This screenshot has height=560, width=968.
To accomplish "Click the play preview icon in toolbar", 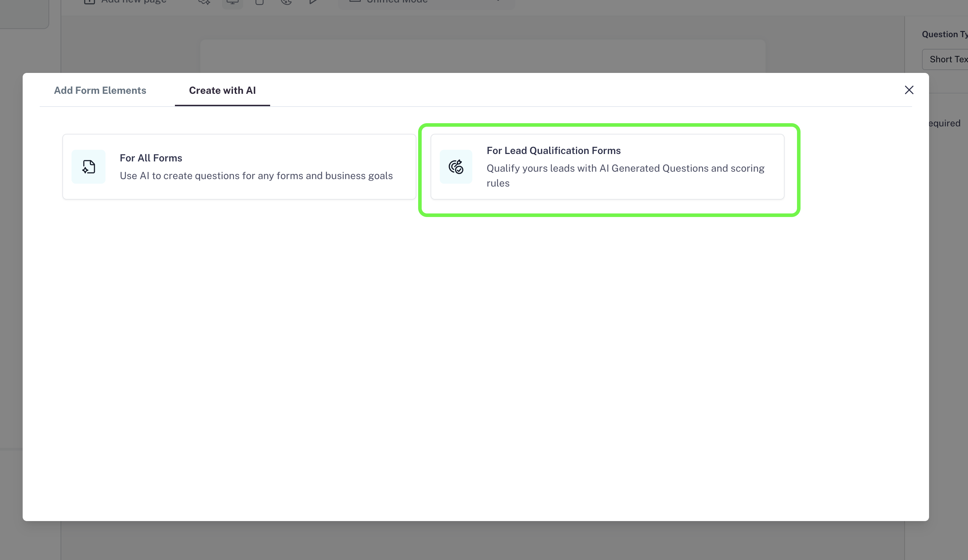I will coord(313,2).
